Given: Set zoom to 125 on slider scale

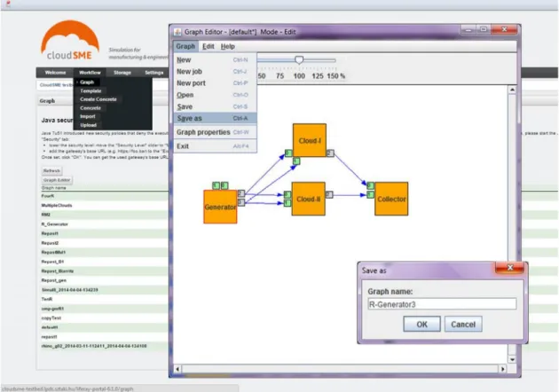Looking at the screenshot, I should pyautogui.click(x=318, y=76).
